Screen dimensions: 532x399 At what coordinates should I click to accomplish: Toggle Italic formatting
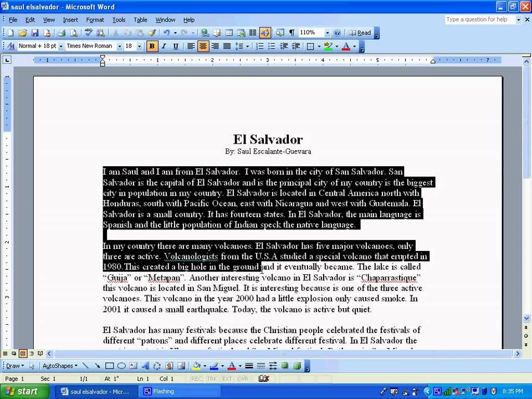[x=164, y=46]
